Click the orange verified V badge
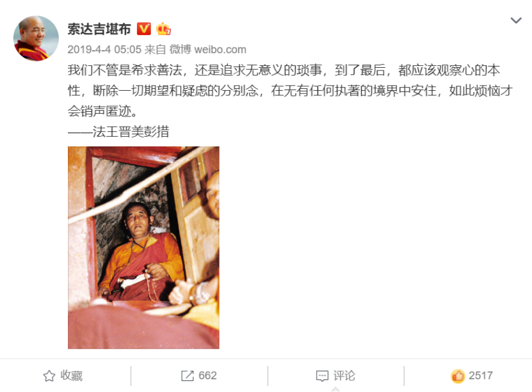 click(144, 29)
